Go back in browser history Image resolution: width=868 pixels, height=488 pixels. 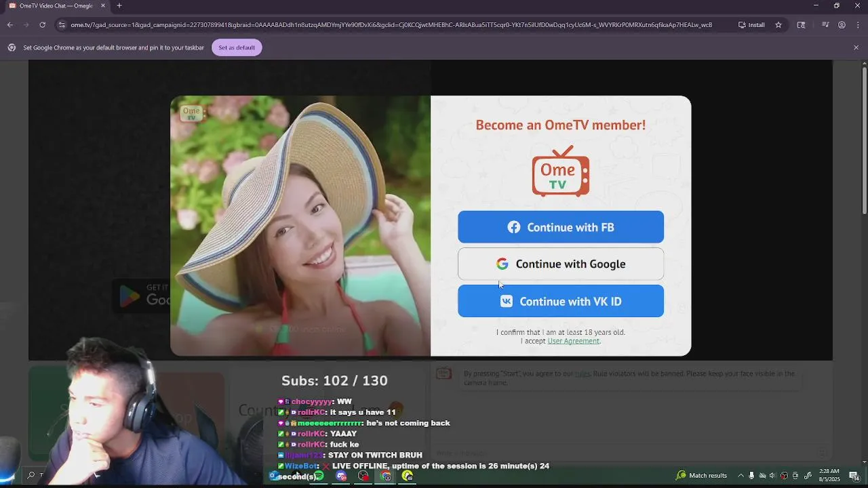click(10, 25)
